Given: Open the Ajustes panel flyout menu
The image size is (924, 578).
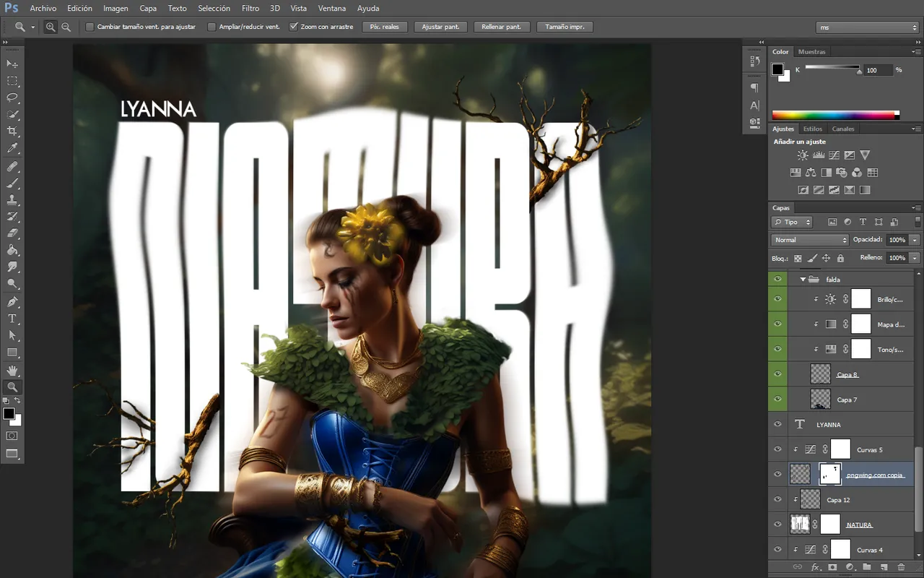Looking at the screenshot, I should (917, 129).
